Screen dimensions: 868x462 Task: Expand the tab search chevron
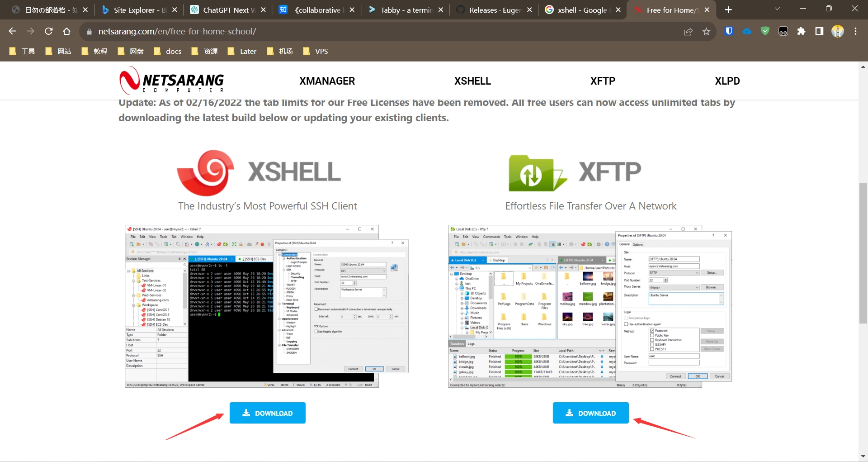tap(777, 9)
